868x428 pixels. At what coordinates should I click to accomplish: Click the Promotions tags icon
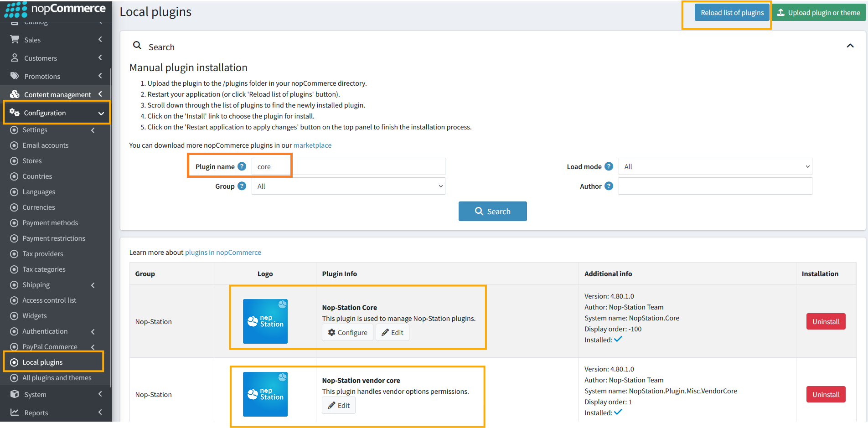(15, 76)
